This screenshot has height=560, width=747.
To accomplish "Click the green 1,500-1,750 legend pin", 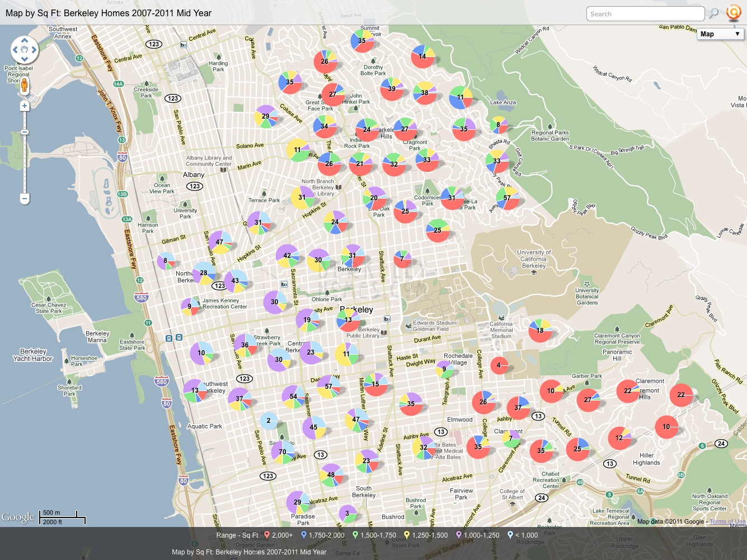I will (355, 535).
